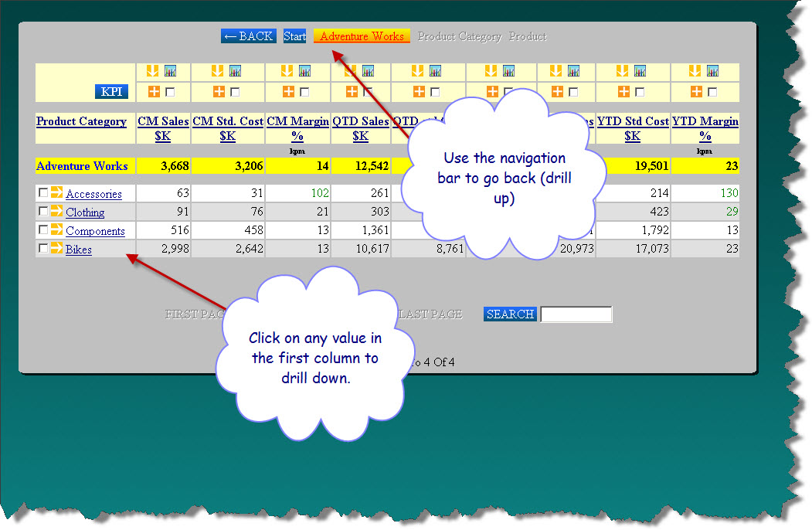Click the yellow down-arrows icon above YTD Margin
The height and width of the screenshot is (530, 812).
(x=695, y=70)
